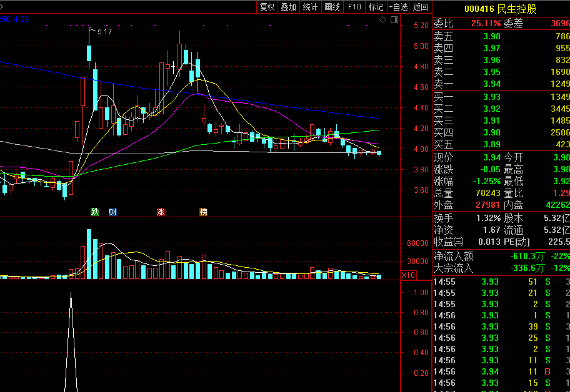Select the 卖五 ask row at 3.98
The width and height of the screenshot is (570, 392).
pos(501,36)
